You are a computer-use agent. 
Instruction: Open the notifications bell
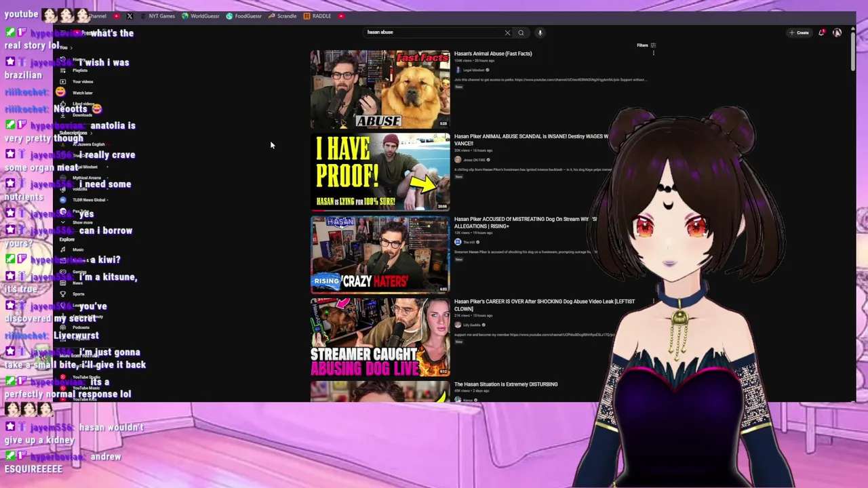coord(822,33)
